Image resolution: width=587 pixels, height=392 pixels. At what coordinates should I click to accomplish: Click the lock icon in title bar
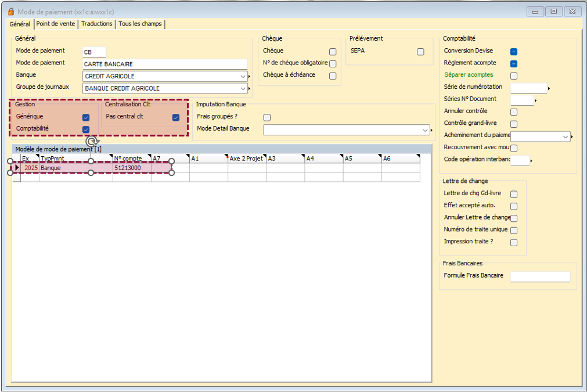pyautogui.click(x=10, y=12)
